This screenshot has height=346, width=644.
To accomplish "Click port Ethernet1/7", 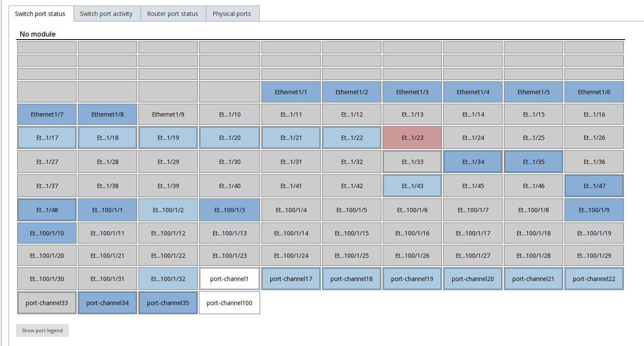I will pyautogui.click(x=47, y=114).
